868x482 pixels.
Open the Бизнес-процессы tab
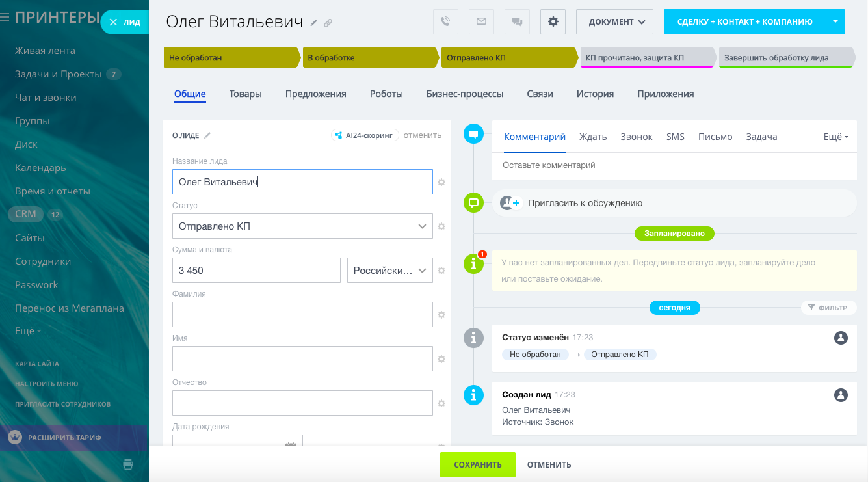[465, 94]
